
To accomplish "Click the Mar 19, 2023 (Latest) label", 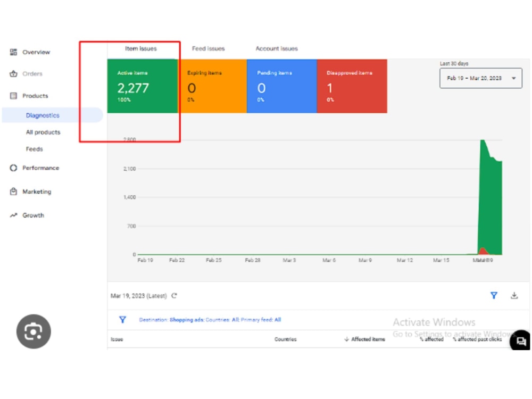I will [138, 295].
